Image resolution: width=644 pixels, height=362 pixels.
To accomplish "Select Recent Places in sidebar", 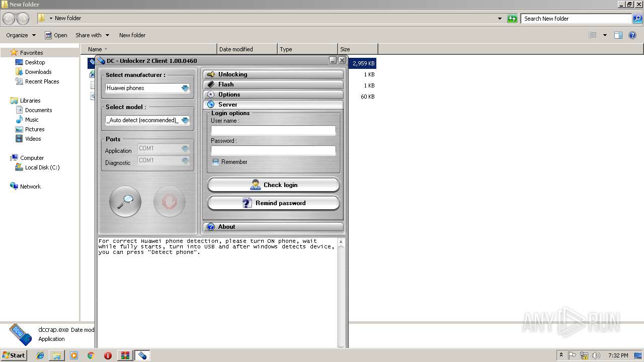I will click(x=42, y=81).
